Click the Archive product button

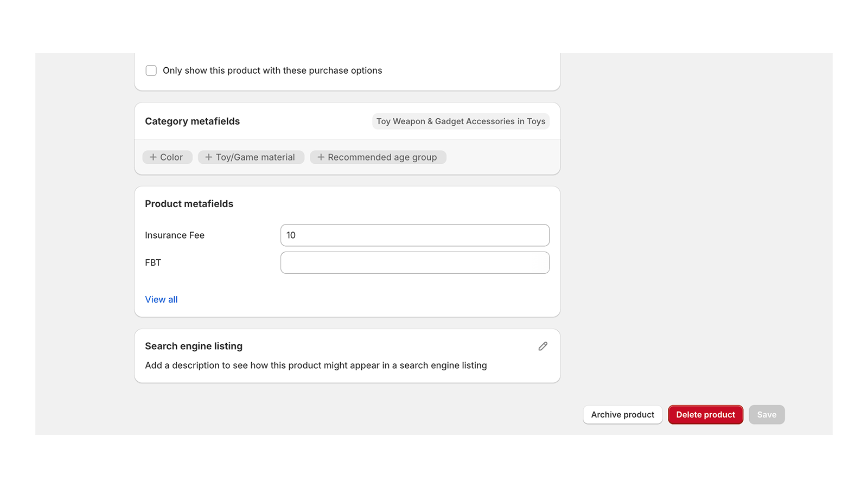(x=622, y=414)
